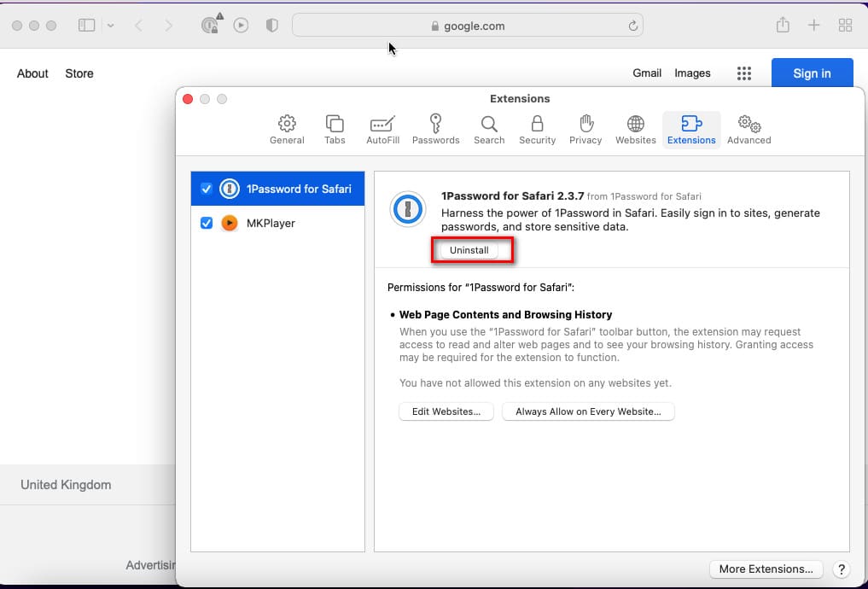The height and width of the screenshot is (589, 868).
Task: Select the Extensions preferences tab
Action: pos(691,130)
